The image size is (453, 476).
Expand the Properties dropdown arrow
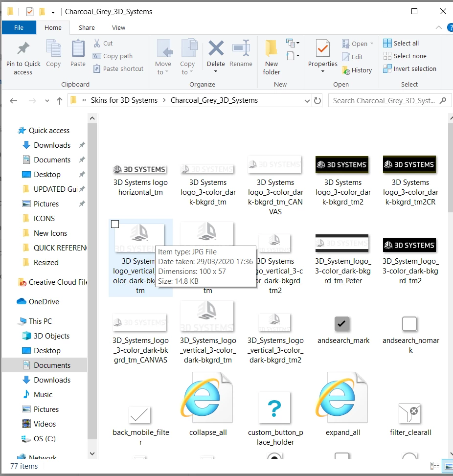click(x=323, y=71)
